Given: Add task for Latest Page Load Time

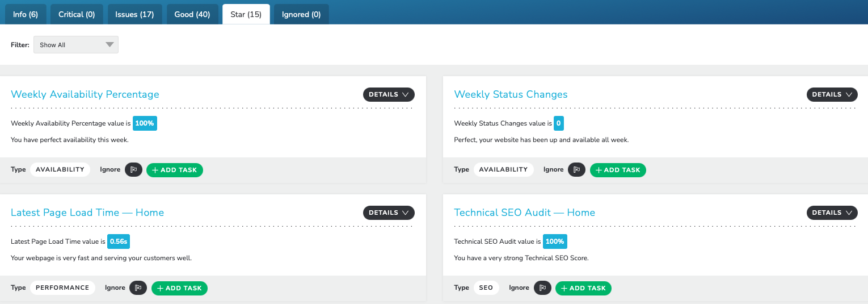Looking at the screenshot, I should pyautogui.click(x=179, y=288).
